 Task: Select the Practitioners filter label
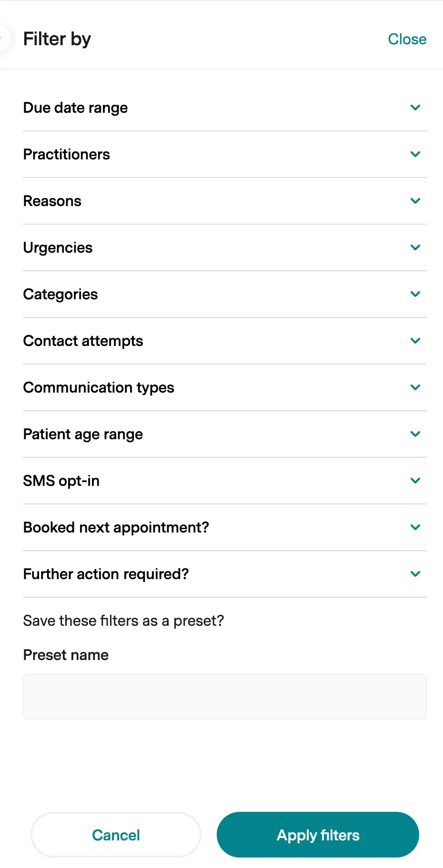(67, 154)
